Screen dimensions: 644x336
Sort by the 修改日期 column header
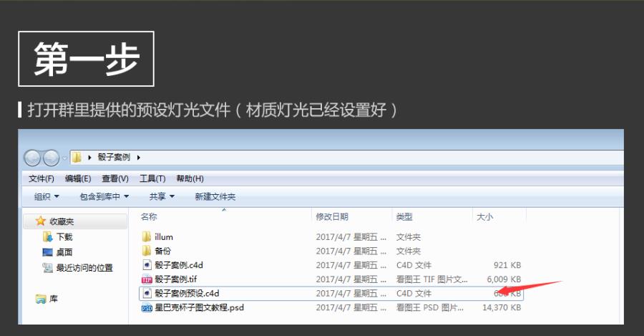click(x=332, y=216)
